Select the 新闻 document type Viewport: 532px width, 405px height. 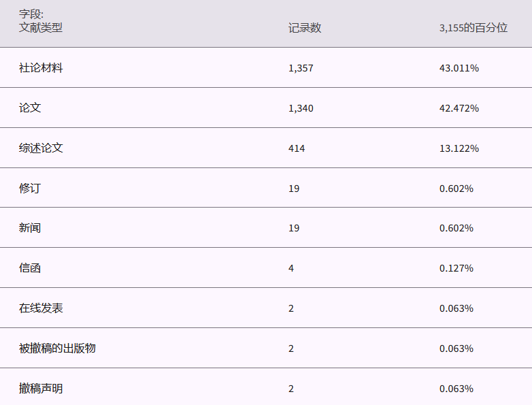click(x=30, y=228)
